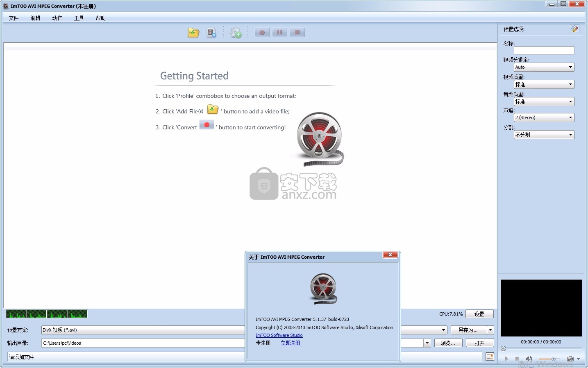Screen dimensions: 588x368
Task: Click the add-profile gear toolbar icon
Action: click(236, 33)
